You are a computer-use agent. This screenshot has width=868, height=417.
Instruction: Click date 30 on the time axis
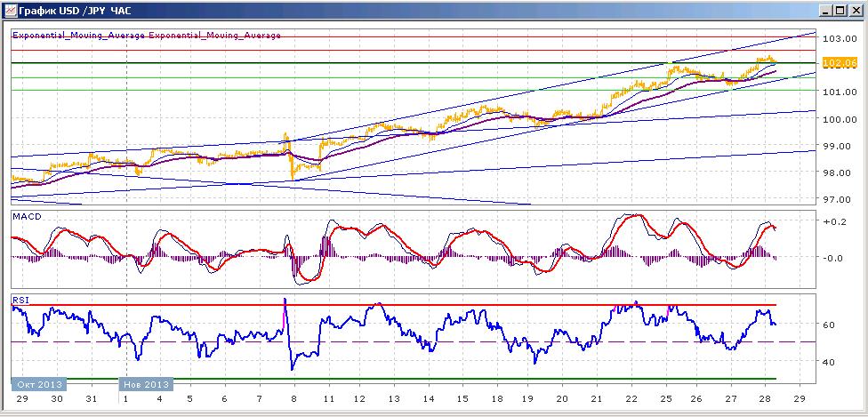57,398
